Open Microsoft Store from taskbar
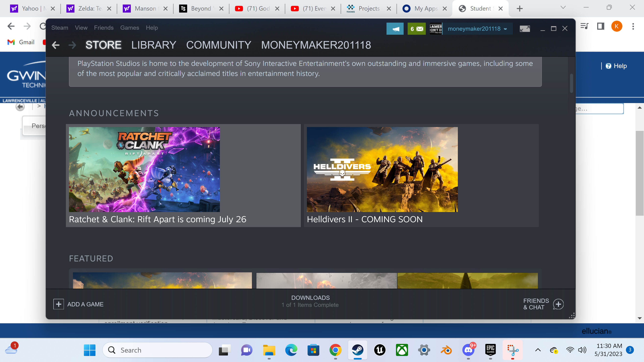Screen dimensions: 644x362 coord(313,350)
